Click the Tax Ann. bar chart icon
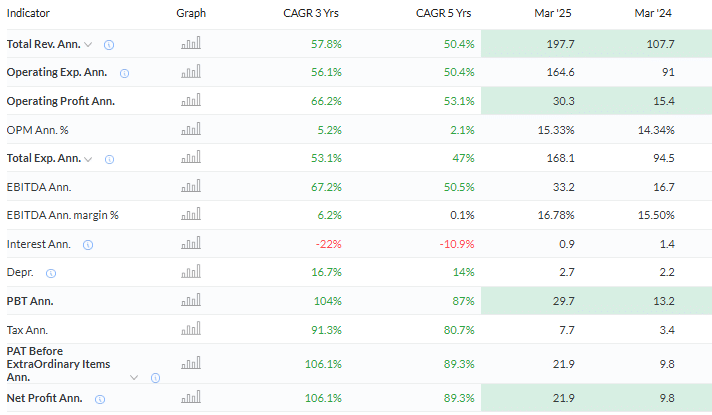Viewport: 712px width, 415px height. pyautogui.click(x=190, y=330)
